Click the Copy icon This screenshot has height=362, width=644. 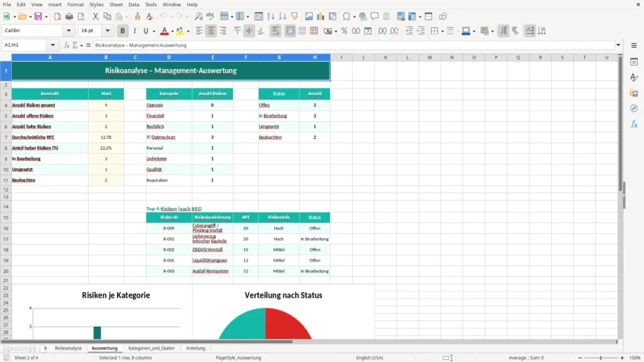pos(107,16)
